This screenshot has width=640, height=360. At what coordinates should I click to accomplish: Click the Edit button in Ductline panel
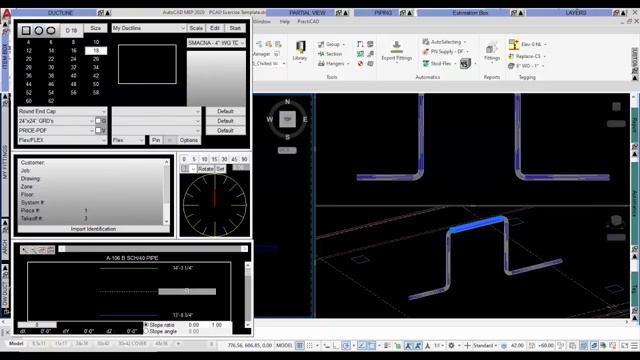click(215, 28)
